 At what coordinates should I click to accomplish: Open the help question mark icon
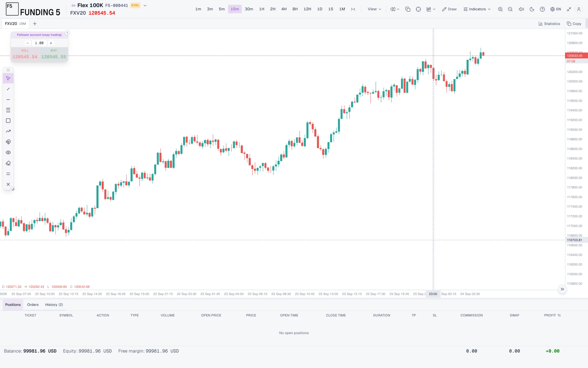pos(542,9)
